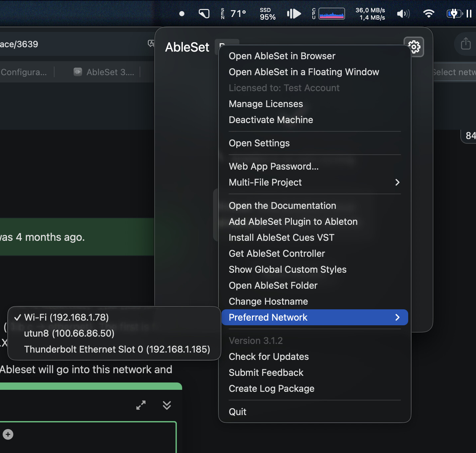476x453 pixels.
Task: Select Manage Licenses menu item
Action: (315, 104)
